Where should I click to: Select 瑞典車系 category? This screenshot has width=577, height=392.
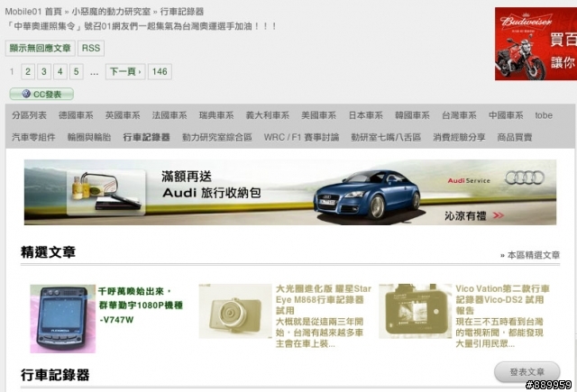(x=216, y=115)
